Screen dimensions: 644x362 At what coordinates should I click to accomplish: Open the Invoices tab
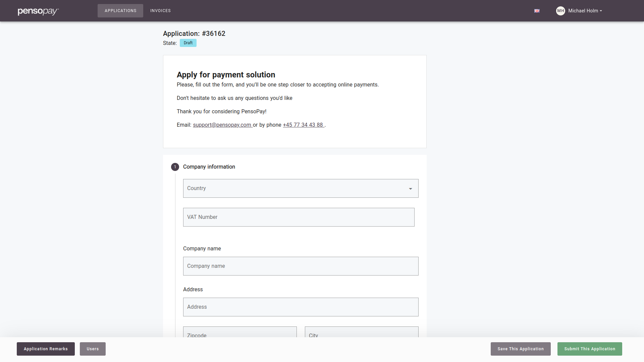(x=160, y=11)
